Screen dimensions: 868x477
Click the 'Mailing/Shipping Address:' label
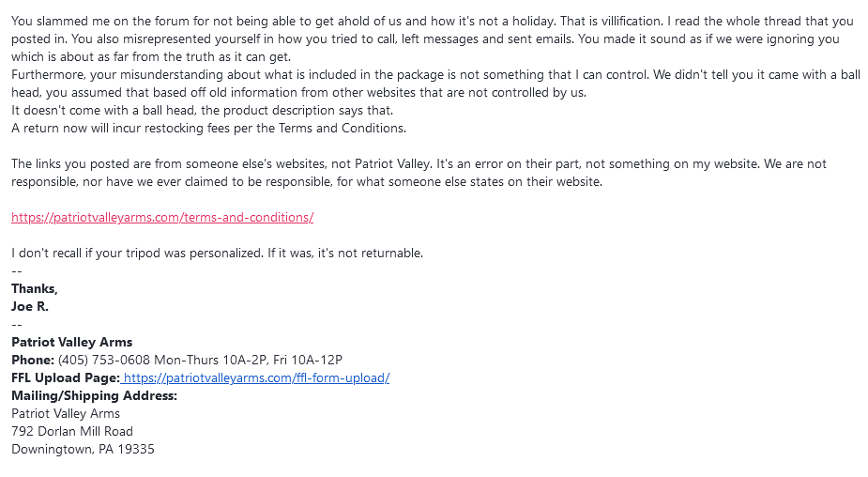(94, 395)
